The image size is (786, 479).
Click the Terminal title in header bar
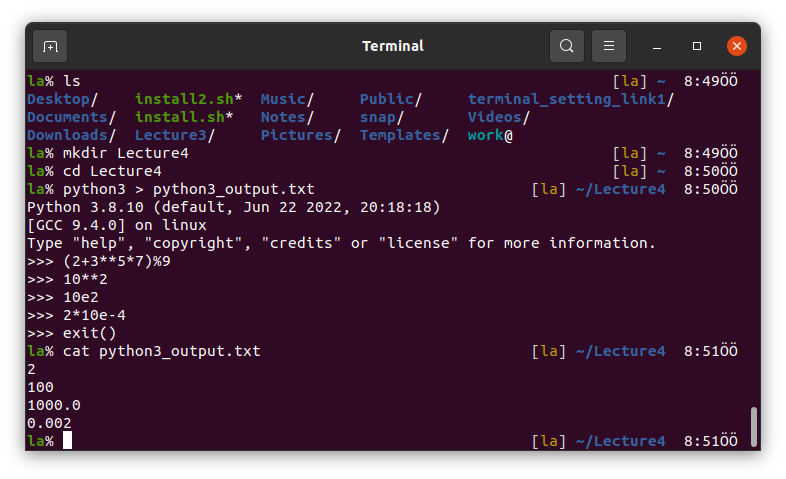(x=392, y=46)
